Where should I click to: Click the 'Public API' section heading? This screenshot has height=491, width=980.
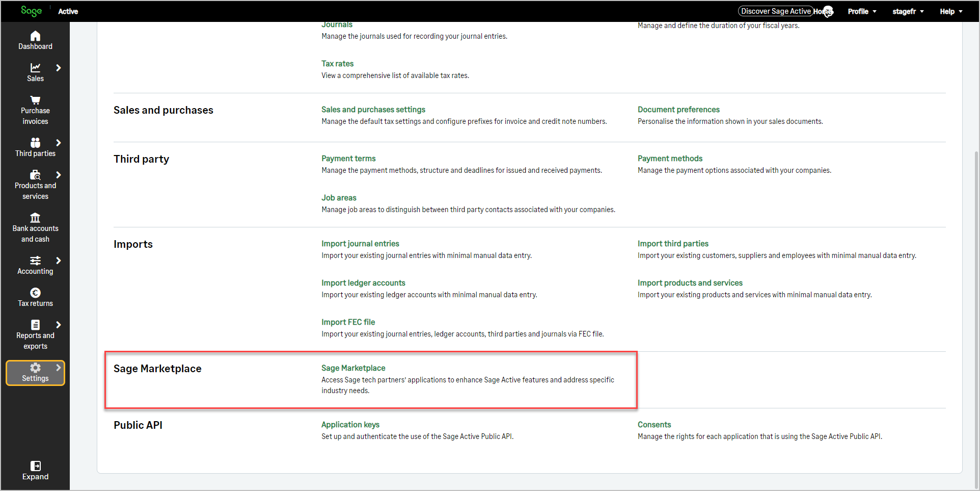click(x=138, y=425)
